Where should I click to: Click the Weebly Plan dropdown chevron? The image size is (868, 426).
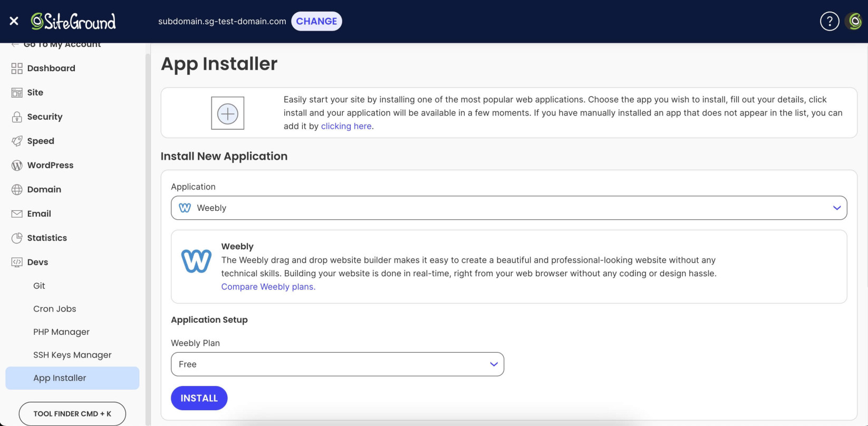coord(494,364)
